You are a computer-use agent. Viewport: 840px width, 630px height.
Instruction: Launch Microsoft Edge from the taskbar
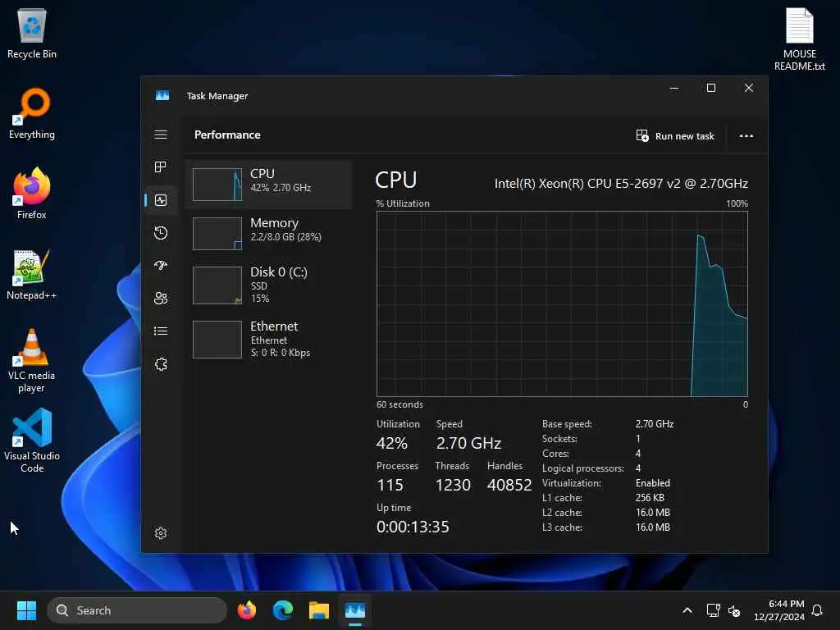282,610
